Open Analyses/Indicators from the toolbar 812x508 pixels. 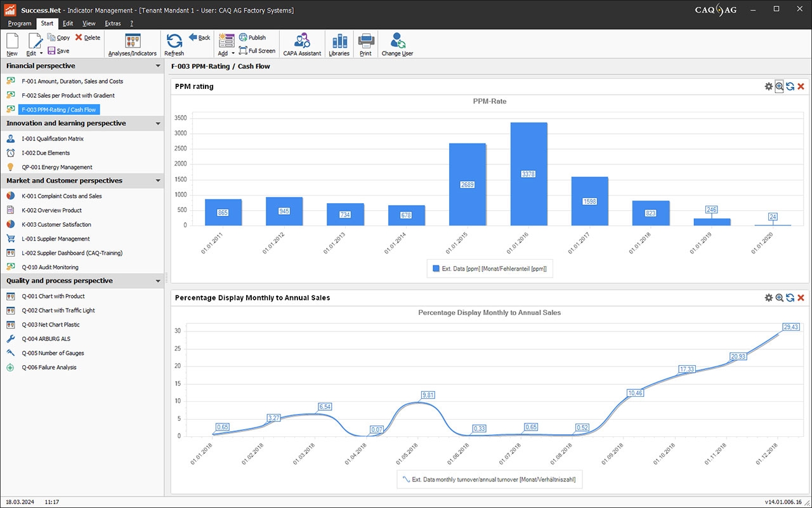(x=133, y=44)
